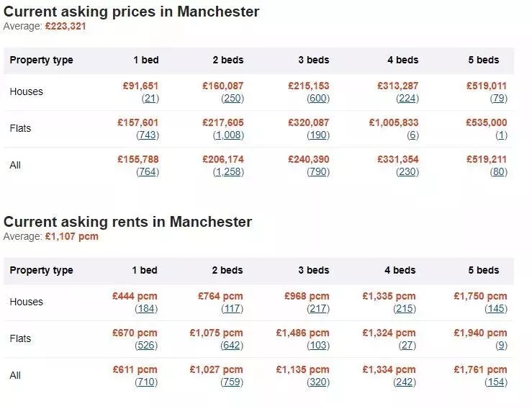View the 190 three-bed flats for sale

pyautogui.click(x=318, y=135)
